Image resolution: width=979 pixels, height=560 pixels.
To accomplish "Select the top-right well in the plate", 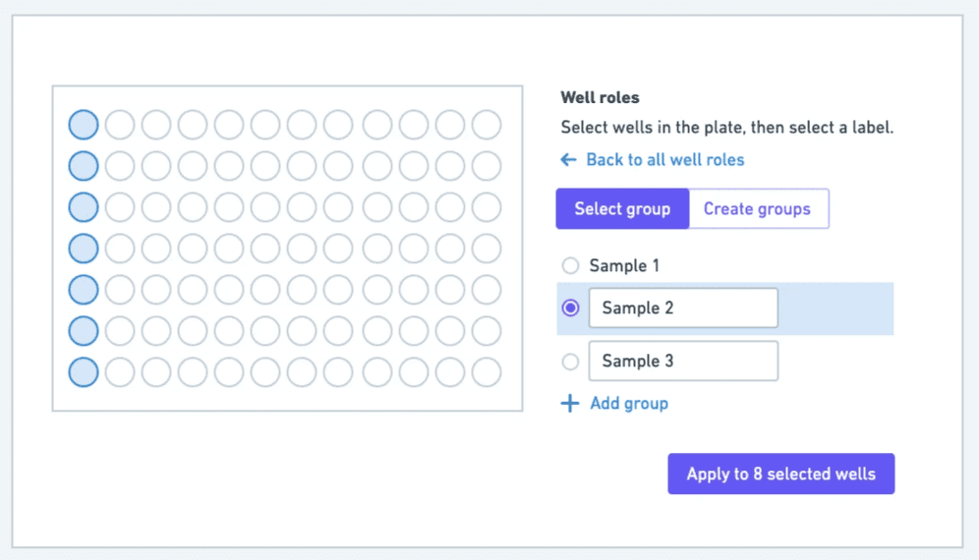I will [x=487, y=125].
